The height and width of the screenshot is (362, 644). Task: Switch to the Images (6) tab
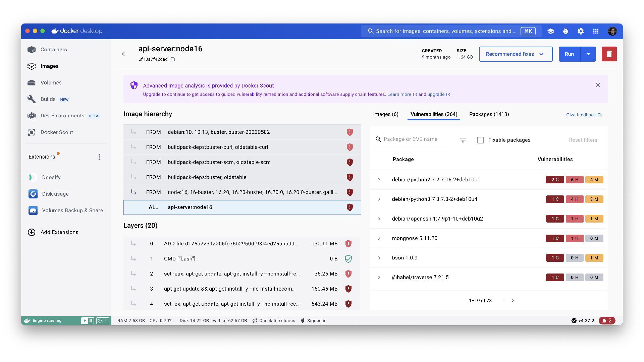click(x=386, y=114)
